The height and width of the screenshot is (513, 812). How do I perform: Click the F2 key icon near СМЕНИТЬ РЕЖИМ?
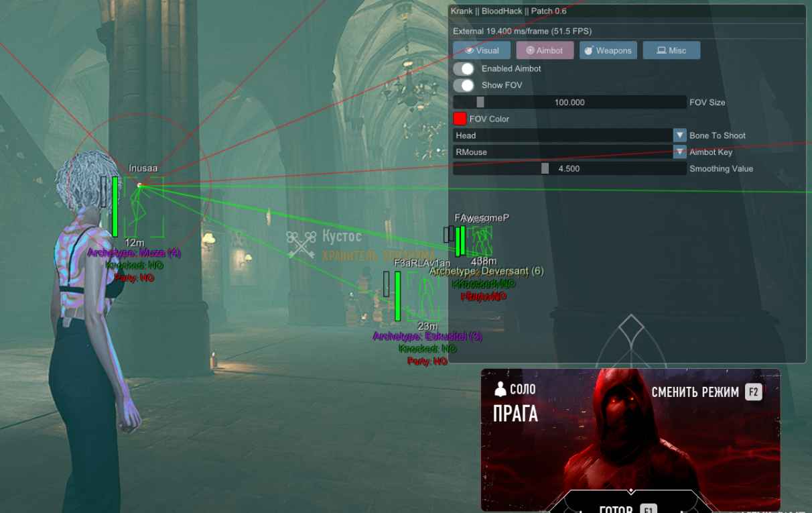click(x=752, y=392)
